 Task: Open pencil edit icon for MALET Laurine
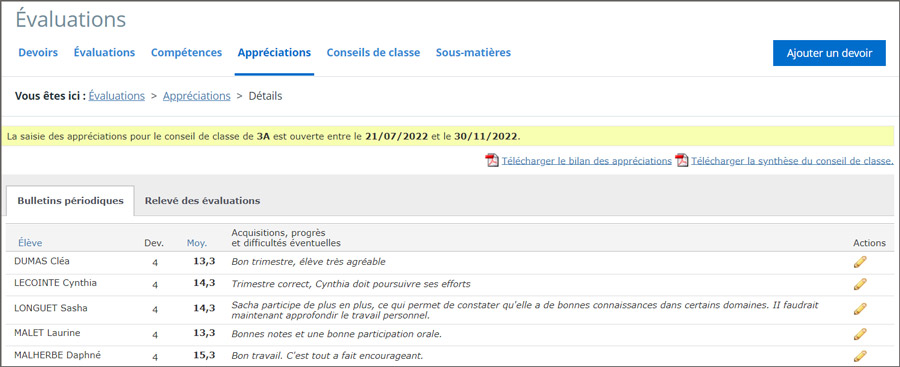(860, 334)
